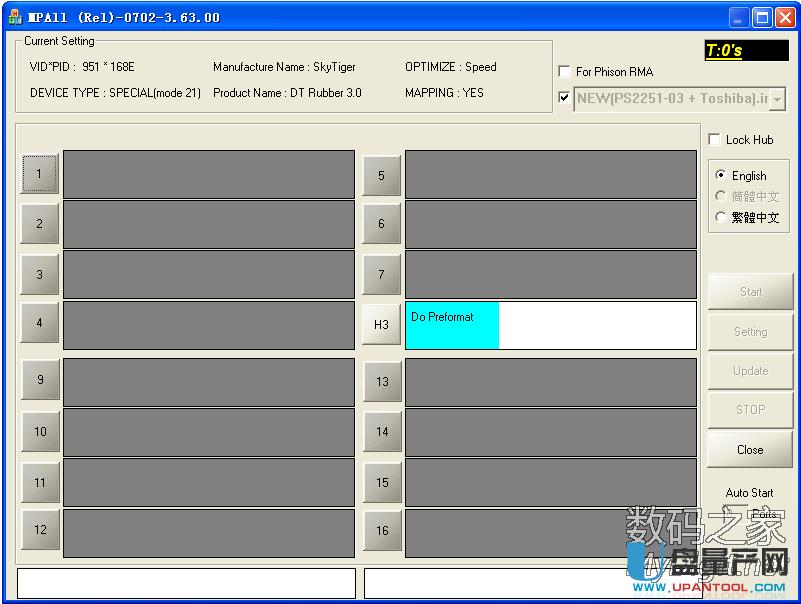Viewport: 801px width, 604px height.
Task: Select the 繁體中文 language radio button
Action: click(x=721, y=216)
